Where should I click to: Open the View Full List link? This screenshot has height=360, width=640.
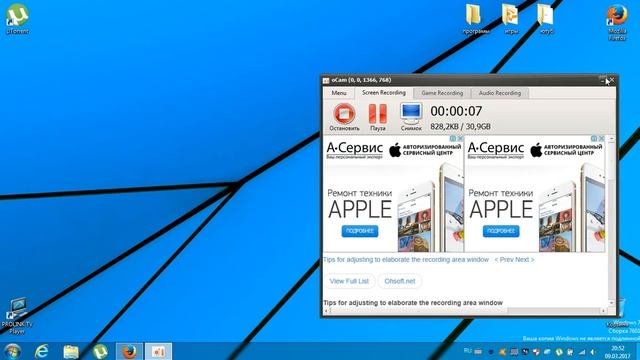click(x=349, y=281)
